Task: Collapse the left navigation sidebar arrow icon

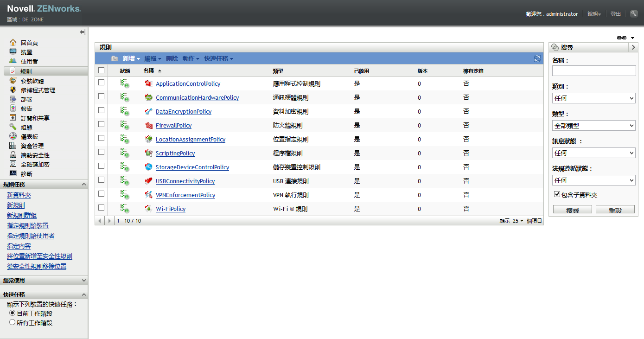Action: pos(83,32)
